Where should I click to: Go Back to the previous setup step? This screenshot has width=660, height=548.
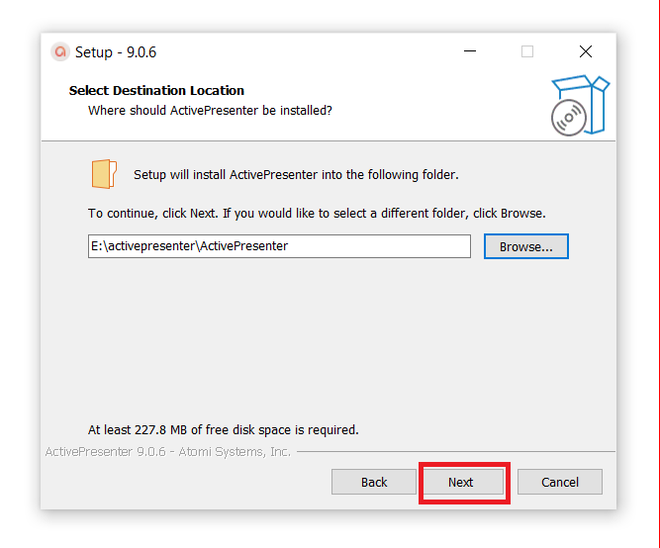(x=374, y=482)
